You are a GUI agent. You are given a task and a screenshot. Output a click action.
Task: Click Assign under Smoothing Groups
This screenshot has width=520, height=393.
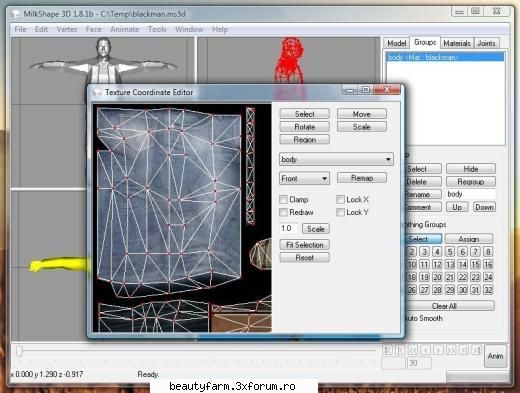coord(469,239)
